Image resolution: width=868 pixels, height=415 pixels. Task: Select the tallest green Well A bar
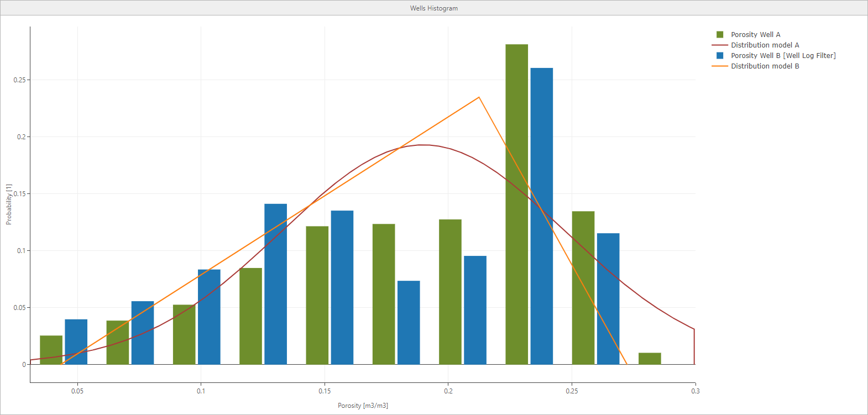pos(516,204)
